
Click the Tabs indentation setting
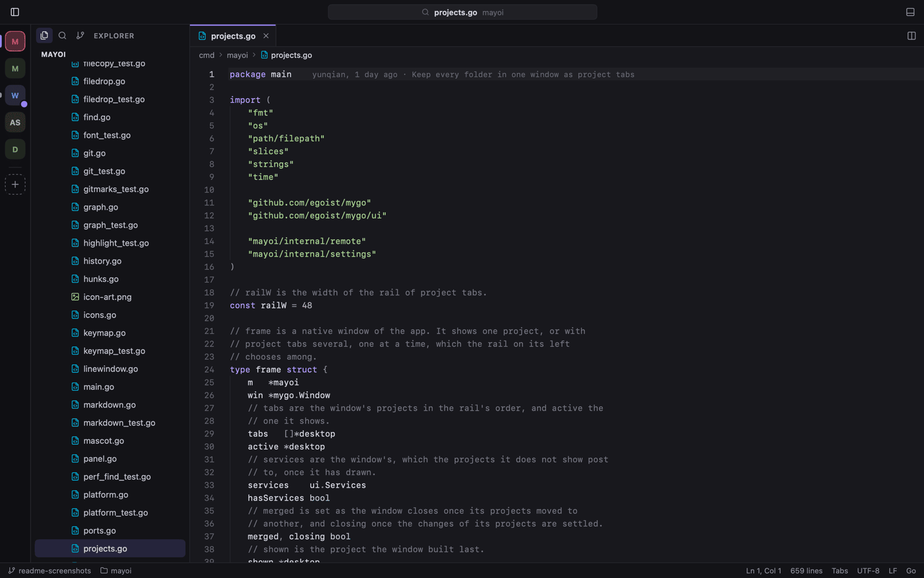pos(840,571)
